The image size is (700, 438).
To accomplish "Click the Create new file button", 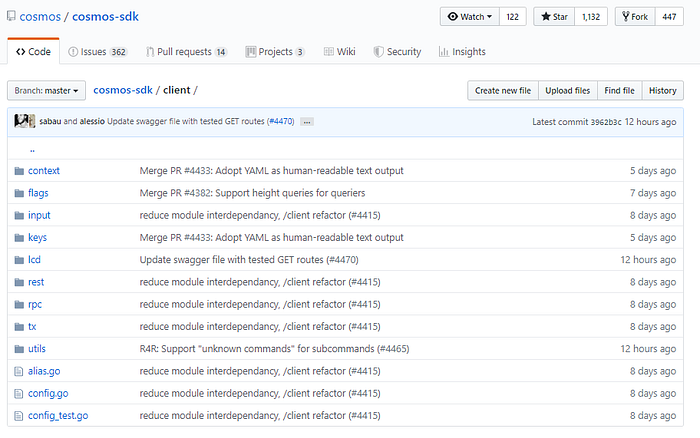I will 503,91.
